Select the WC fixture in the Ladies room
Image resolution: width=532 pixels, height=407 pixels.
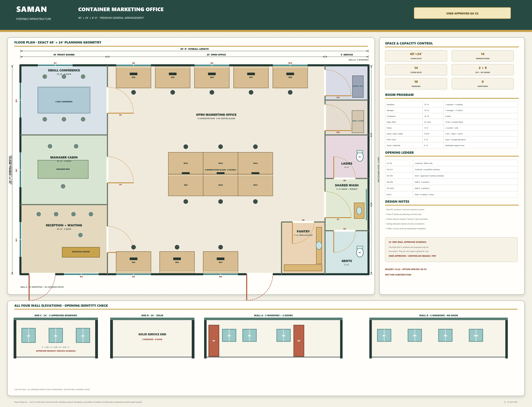(360, 156)
